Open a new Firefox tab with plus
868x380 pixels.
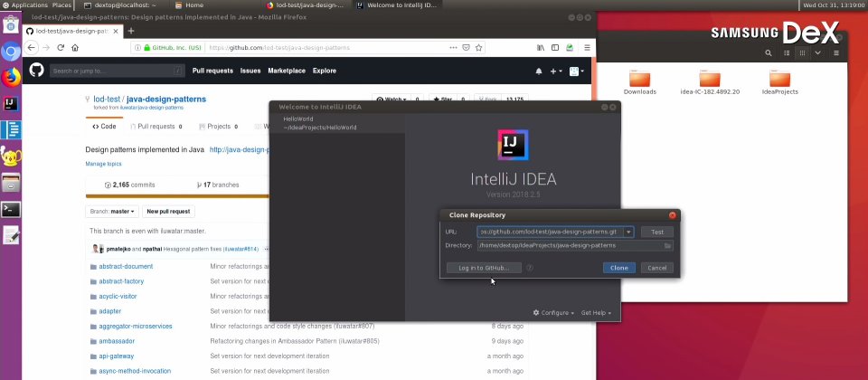point(131,31)
